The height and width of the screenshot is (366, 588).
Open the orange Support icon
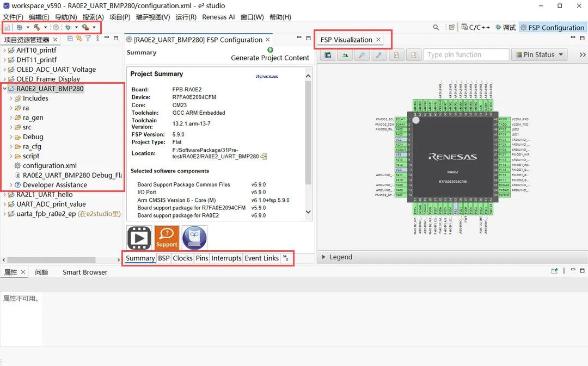[x=167, y=238]
